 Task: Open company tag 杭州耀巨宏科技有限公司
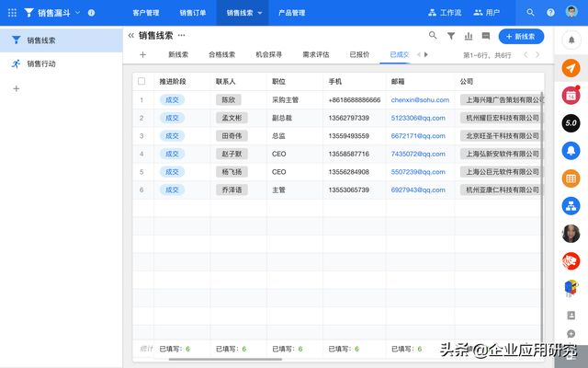tap(502, 118)
